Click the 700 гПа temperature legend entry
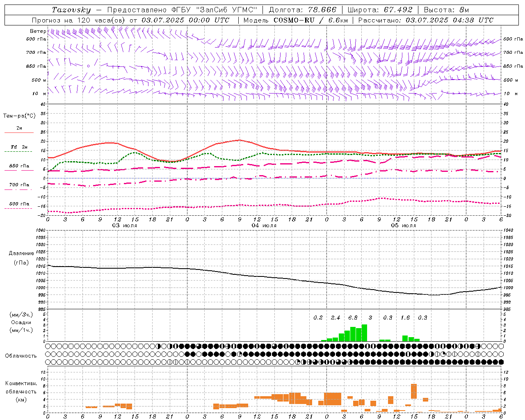525x420 pixels. (19, 185)
